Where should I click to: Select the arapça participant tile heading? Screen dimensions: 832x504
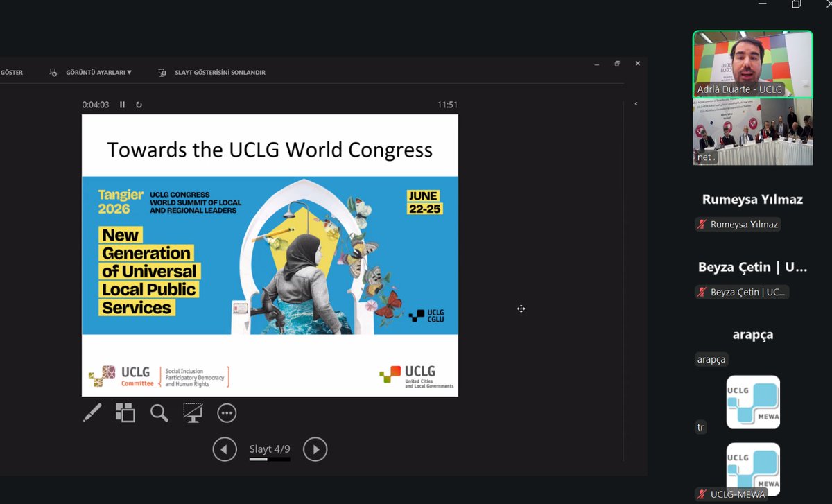click(752, 335)
